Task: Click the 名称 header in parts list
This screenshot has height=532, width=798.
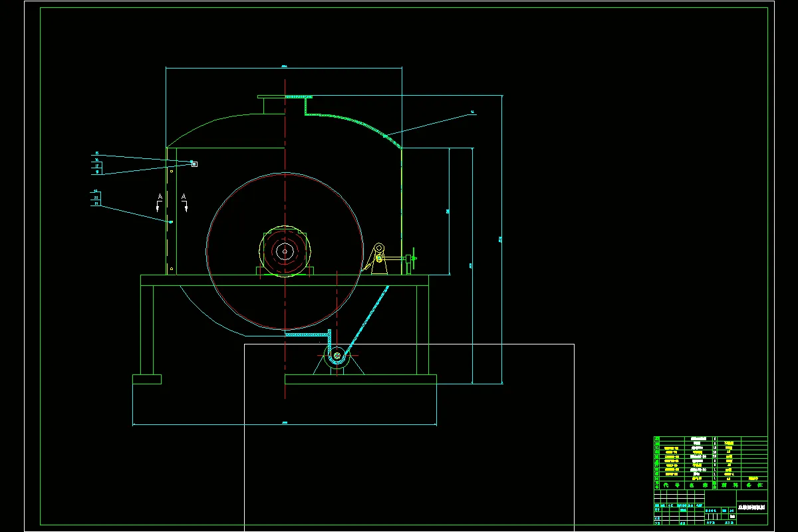Action: (698, 485)
